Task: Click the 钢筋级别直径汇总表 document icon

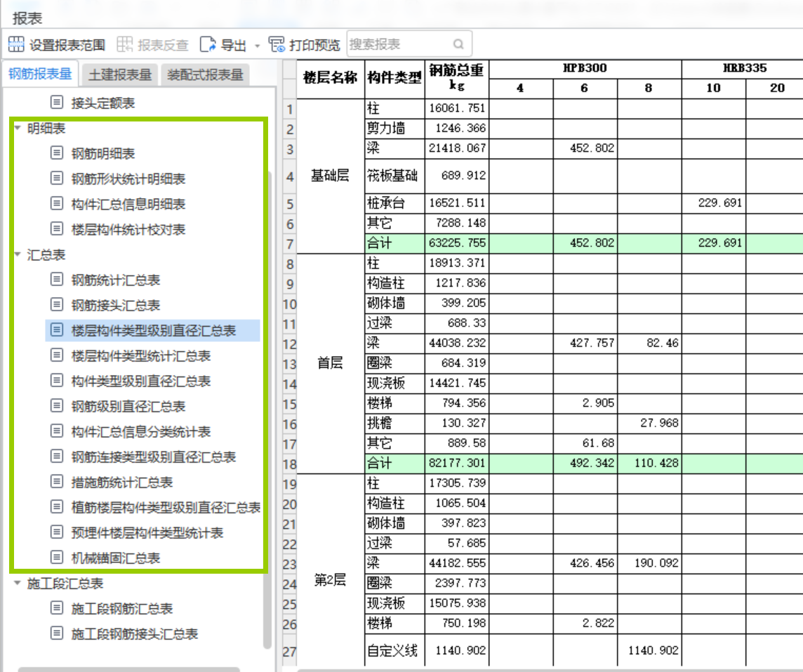Action: tap(57, 406)
